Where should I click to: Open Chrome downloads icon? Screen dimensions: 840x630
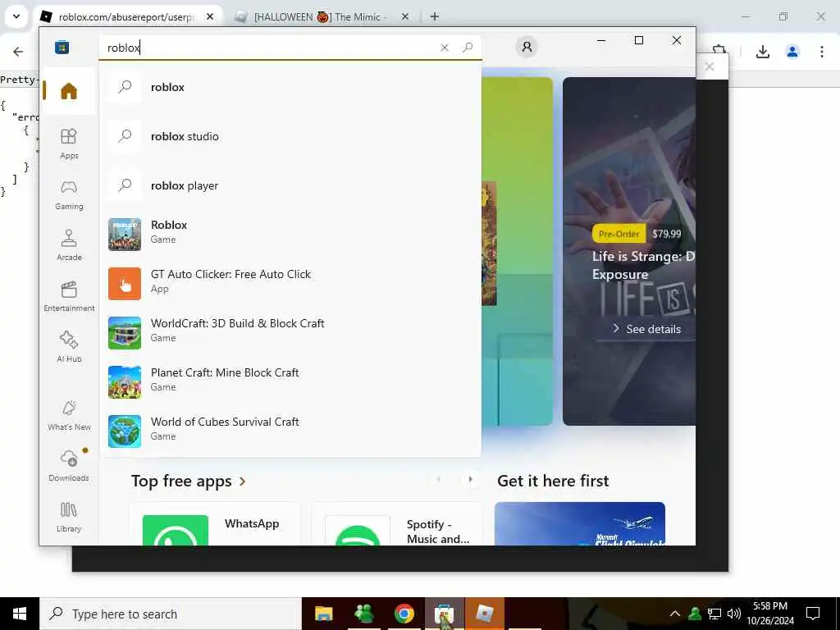[x=762, y=52]
